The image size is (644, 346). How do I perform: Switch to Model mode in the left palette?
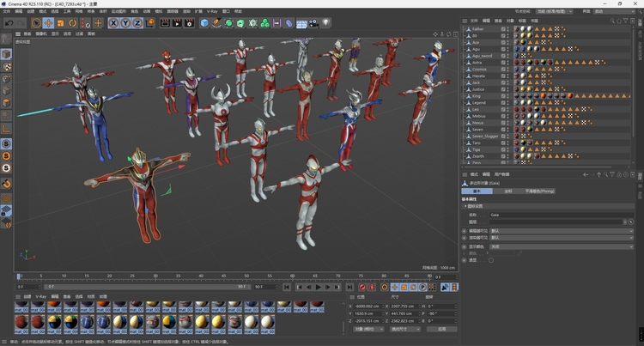6,54
